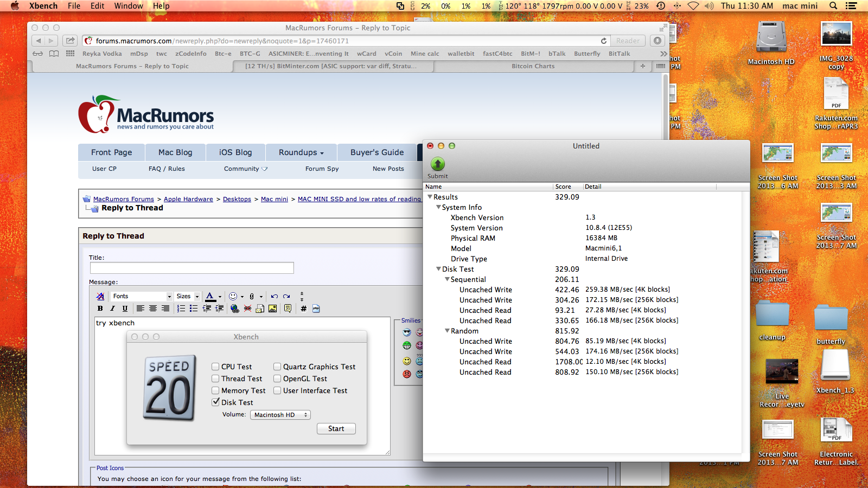This screenshot has height=488, width=868.
Task: Open the Window menu
Action: [129, 6]
